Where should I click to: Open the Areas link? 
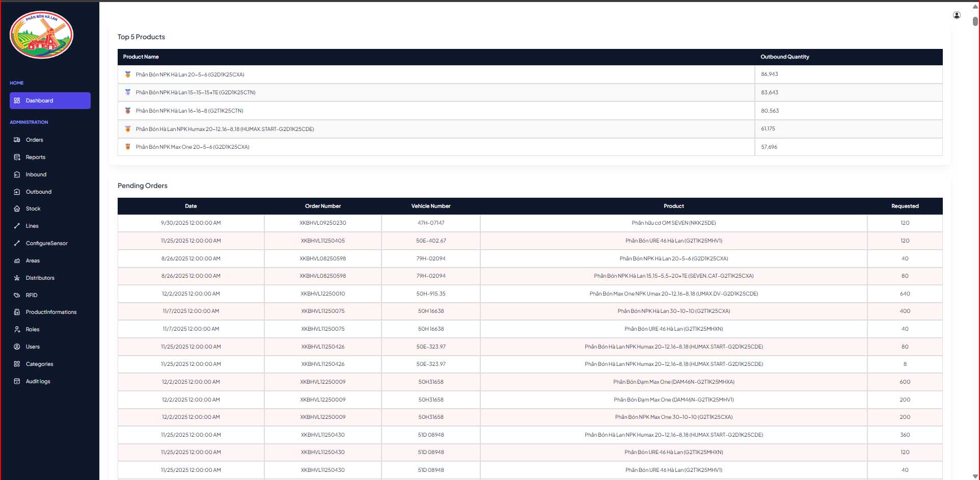coord(33,260)
